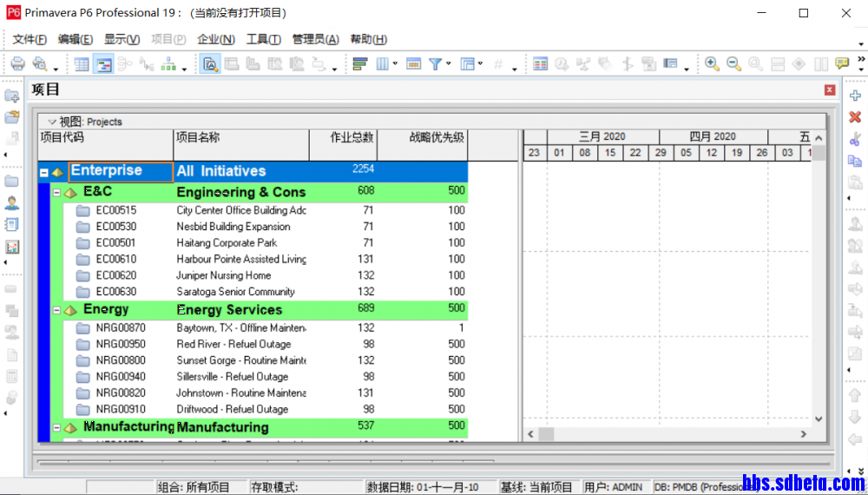Open the 管理员(A) menu

point(316,39)
